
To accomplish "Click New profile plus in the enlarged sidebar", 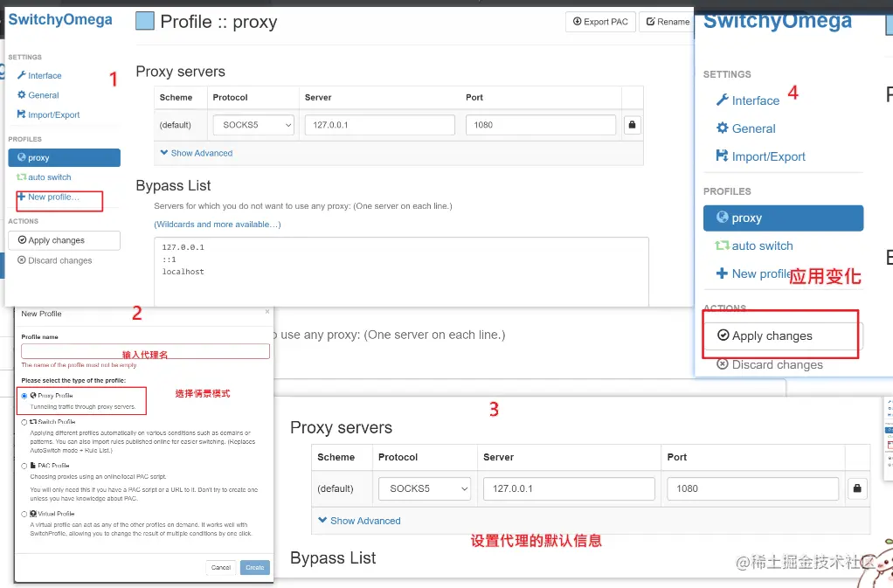I will [752, 273].
